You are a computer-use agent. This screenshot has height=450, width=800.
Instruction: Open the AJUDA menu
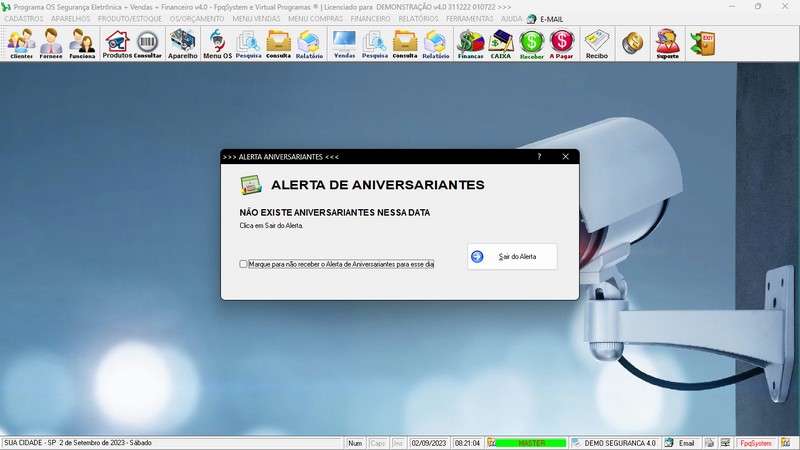click(511, 19)
